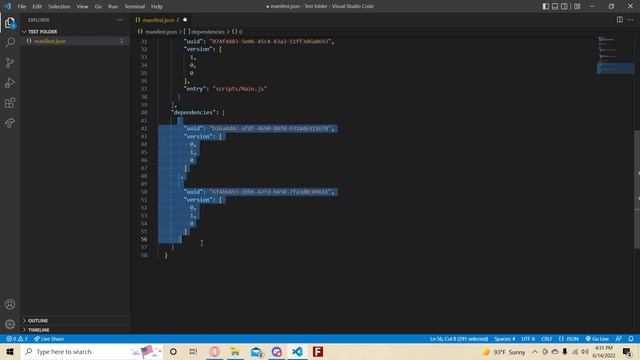Open the Terminal menu
The image size is (640, 360).
click(134, 7)
